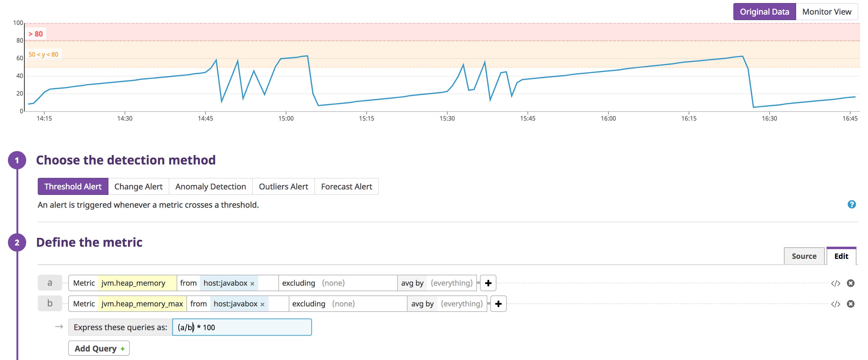This screenshot has height=360, width=868.
Task: Click the Add Query button
Action: point(99,348)
